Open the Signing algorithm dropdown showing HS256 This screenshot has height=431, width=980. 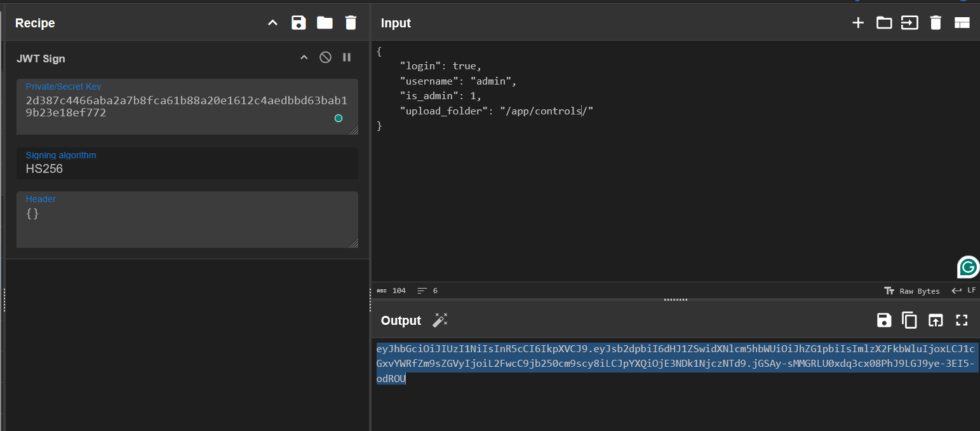[x=187, y=163]
